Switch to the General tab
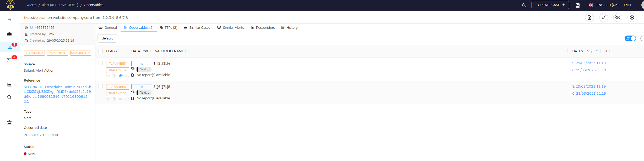This screenshot has height=161, width=644. [x=108, y=28]
